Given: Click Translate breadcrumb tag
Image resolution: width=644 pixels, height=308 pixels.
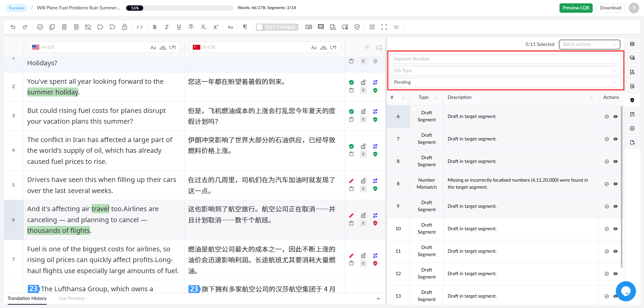Looking at the screenshot, I should point(16,8).
